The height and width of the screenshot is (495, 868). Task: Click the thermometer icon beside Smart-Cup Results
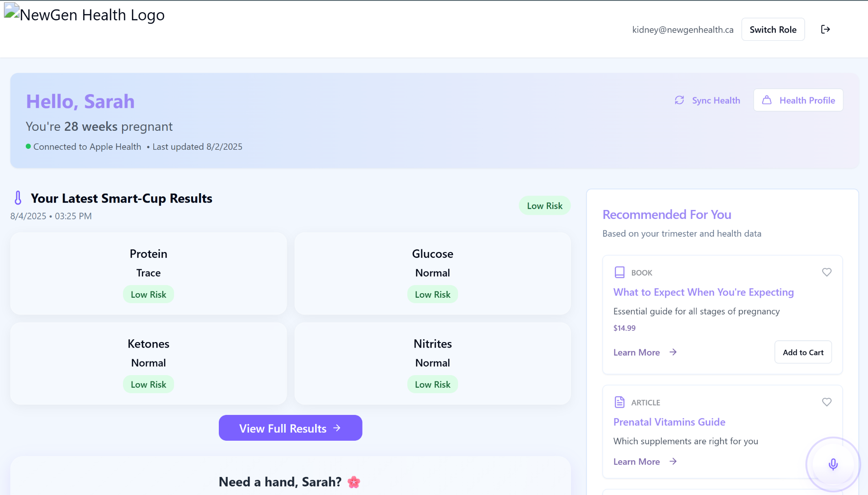click(18, 198)
